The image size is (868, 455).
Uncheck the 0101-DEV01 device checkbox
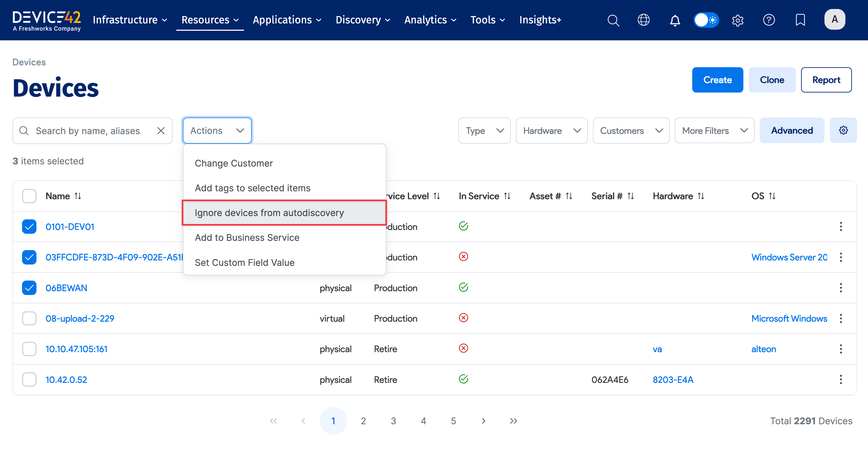(x=29, y=226)
